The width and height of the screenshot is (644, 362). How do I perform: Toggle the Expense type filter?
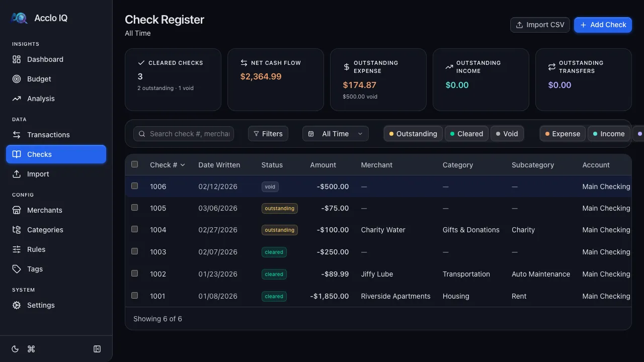coord(562,134)
